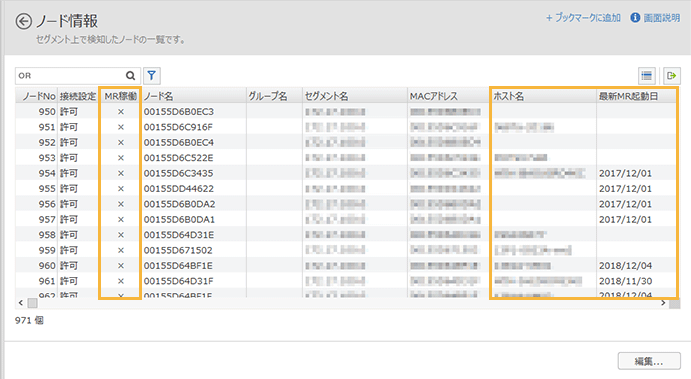Sort by MACアドレス column header

click(x=449, y=96)
